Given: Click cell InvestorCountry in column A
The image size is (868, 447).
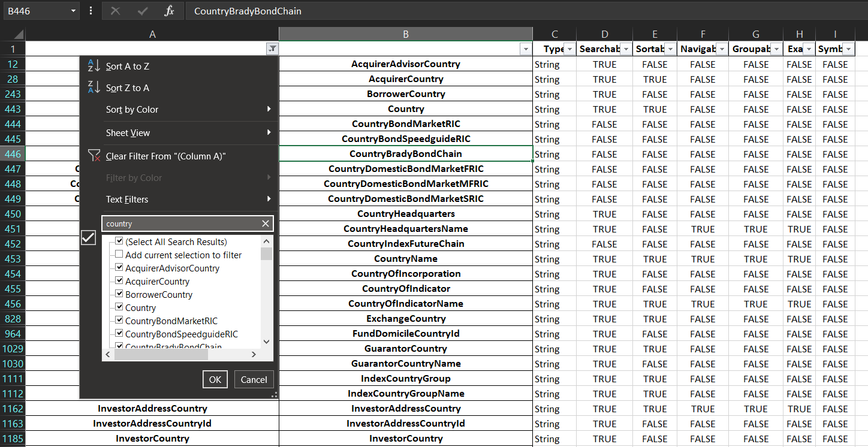Looking at the screenshot, I should pyautogui.click(x=152, y=439).
